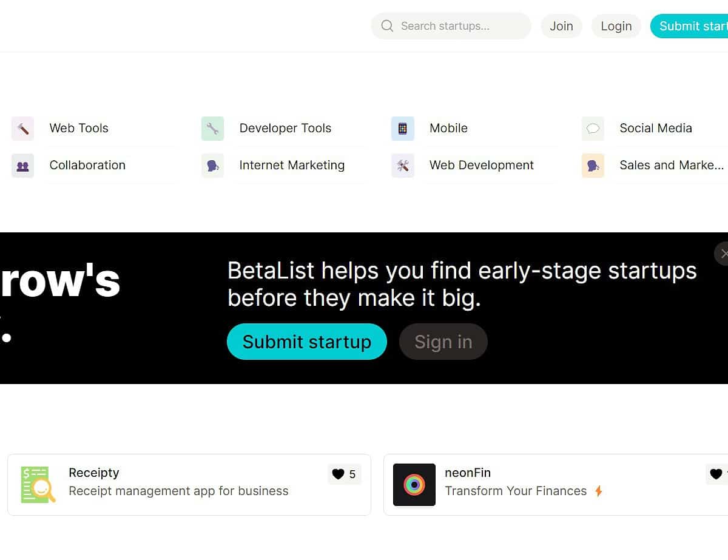The height and width of the screenshot is (560, 728).
Task: Click the Web Tools hammer icon
Action: pos(22,128)
